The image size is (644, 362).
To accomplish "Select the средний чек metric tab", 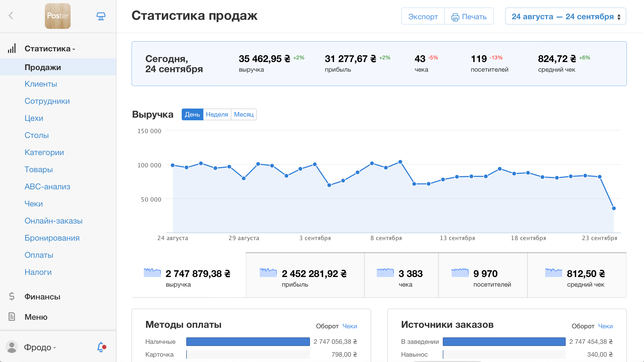I will tap(577, 275).
